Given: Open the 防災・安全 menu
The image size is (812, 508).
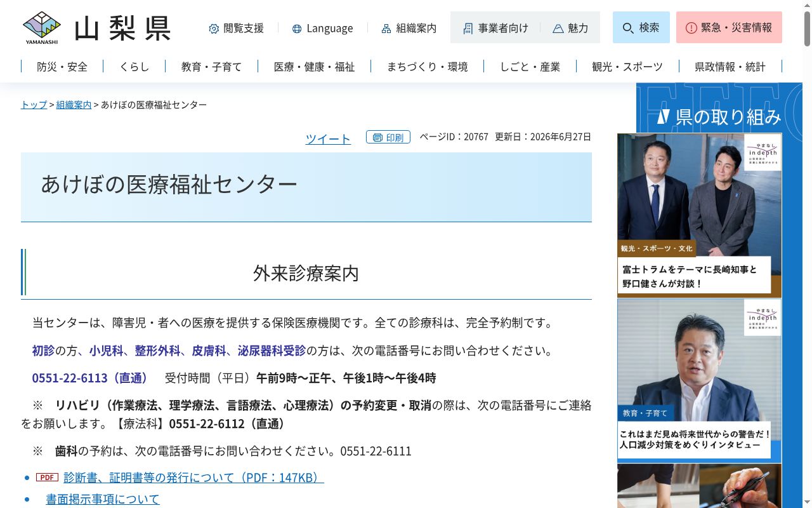Looking at the screenshot, I should tap(62, 67).
